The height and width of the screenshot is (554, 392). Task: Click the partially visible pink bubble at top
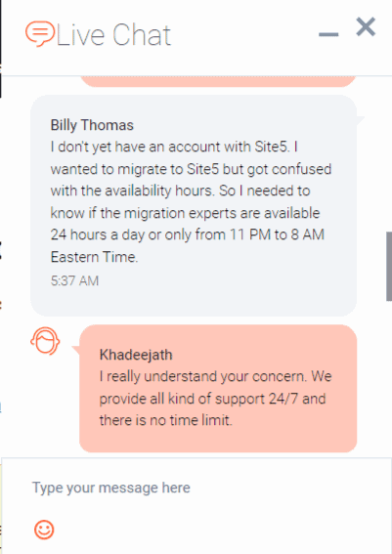pyautogui.click(x=218, y=81)
